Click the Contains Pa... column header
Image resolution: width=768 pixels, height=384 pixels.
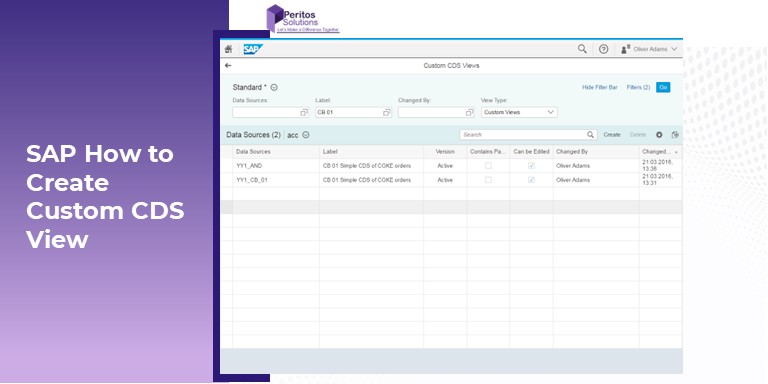tap(488, 152)
